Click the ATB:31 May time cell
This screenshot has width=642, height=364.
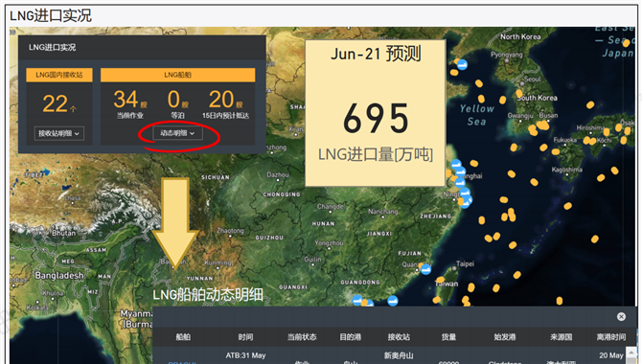[x=245, y=355]
